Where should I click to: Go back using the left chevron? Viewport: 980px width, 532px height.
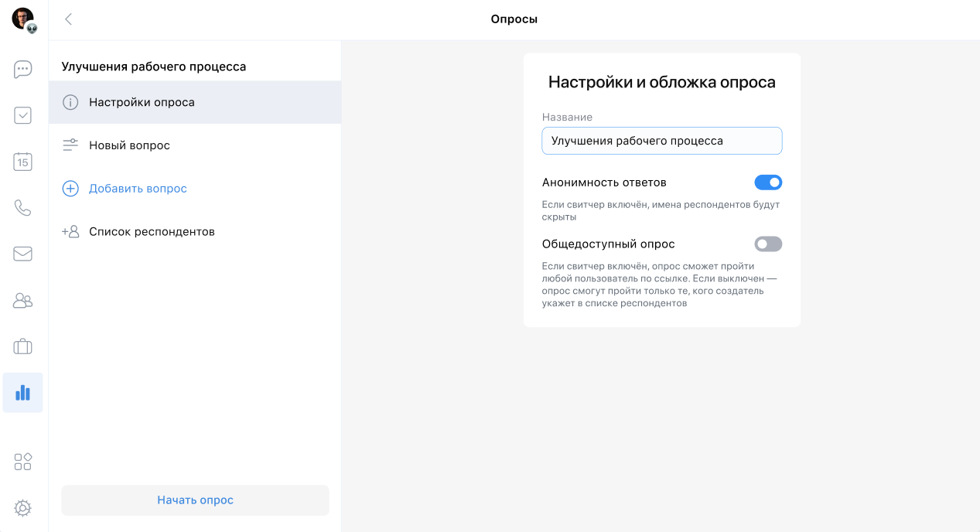point(68,19)
